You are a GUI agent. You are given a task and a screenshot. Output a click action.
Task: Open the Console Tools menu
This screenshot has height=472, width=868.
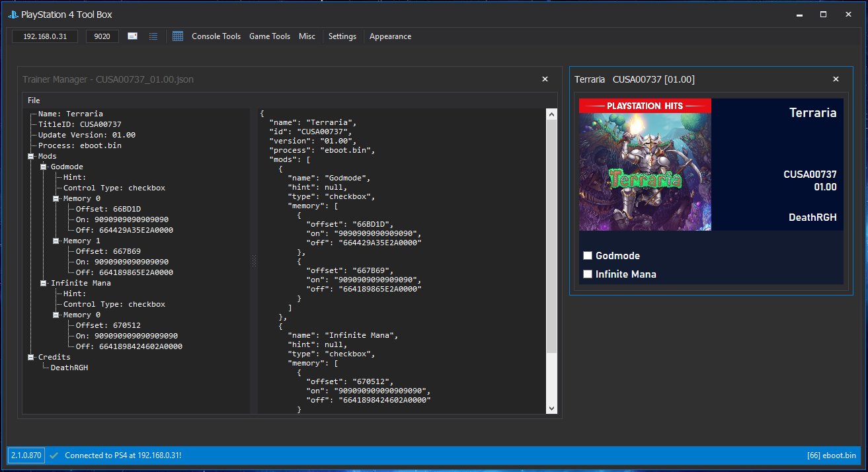[216, 36]
